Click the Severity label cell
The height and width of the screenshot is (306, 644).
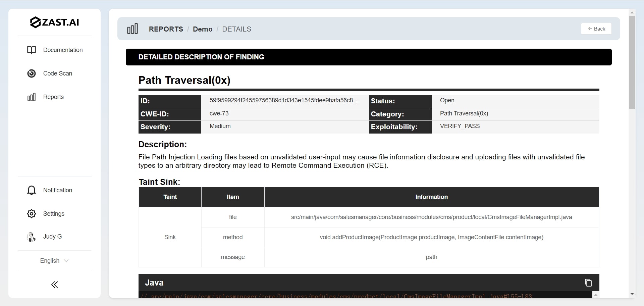click(170, 127)
